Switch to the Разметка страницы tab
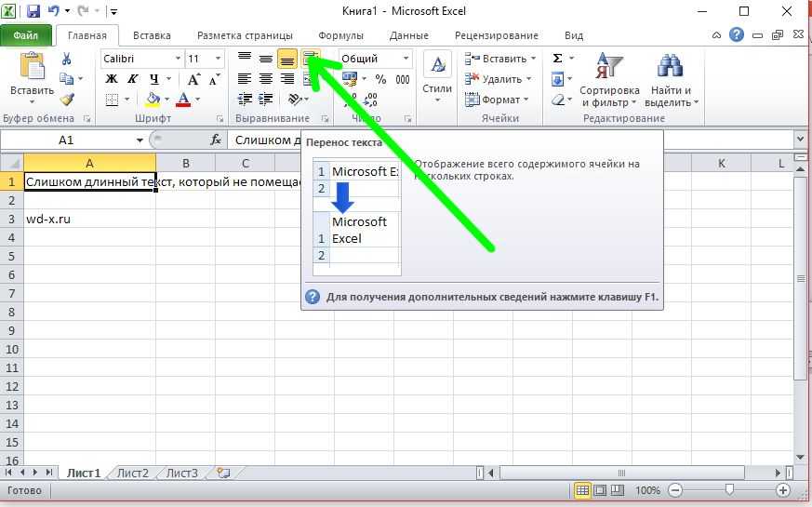 245,35
